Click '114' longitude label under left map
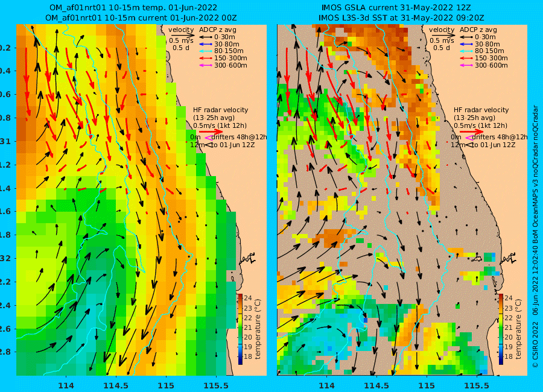 (x=66, y=385)
